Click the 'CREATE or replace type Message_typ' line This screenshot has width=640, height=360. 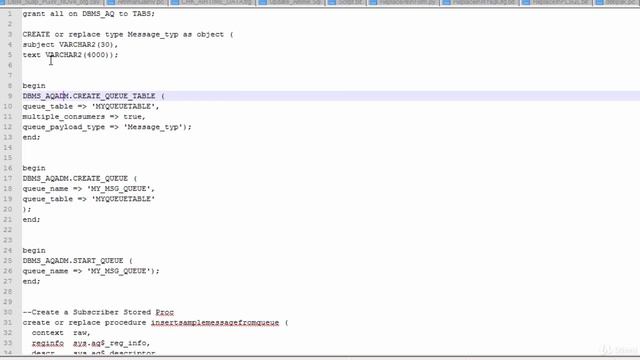click(128, 34)
